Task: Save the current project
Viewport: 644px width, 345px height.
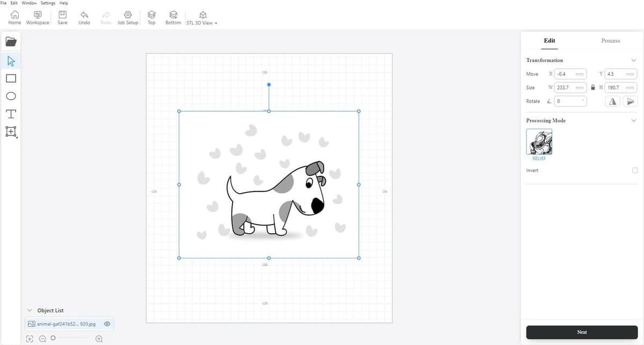Action: pyautogui.click(x=62, y=18)
